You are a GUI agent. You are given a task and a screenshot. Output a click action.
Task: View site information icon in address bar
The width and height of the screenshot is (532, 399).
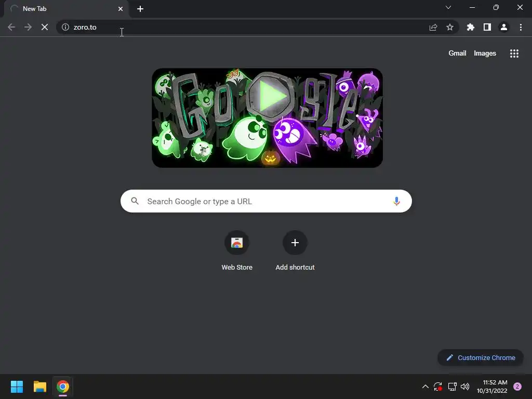(x=65, y=27)
